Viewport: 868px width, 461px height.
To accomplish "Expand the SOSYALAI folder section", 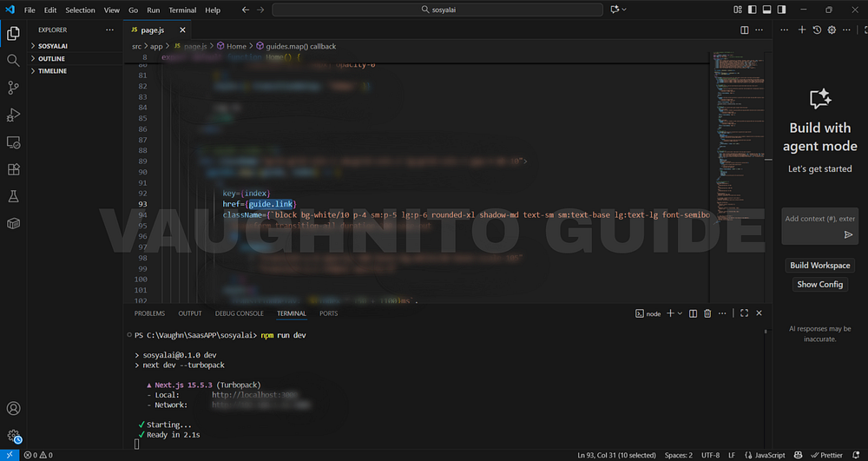I will pos(76,46).
